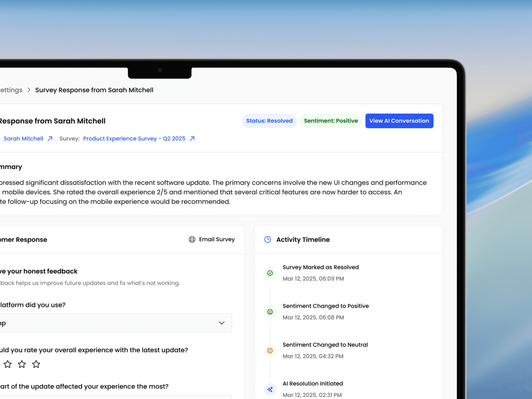Click View AI Conversation button
Viewport: 532px width, 399px height.
(399, 121)
